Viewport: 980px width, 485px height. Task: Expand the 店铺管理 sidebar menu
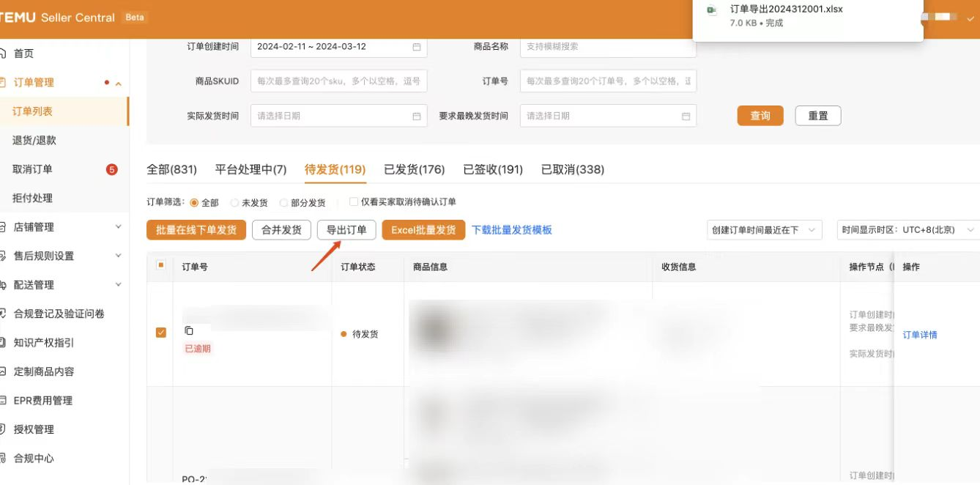pyautogui.click(x=118, y=227)
